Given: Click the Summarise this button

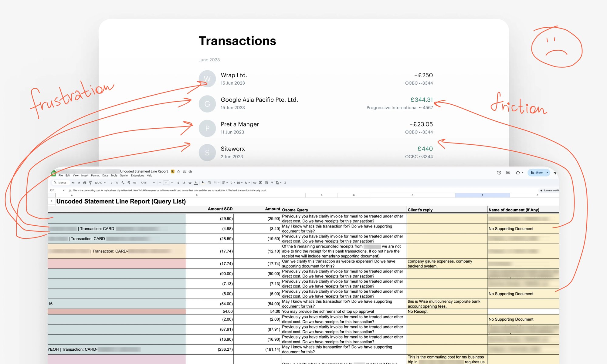Looking at the screenshot, I should tap(550, 190).
